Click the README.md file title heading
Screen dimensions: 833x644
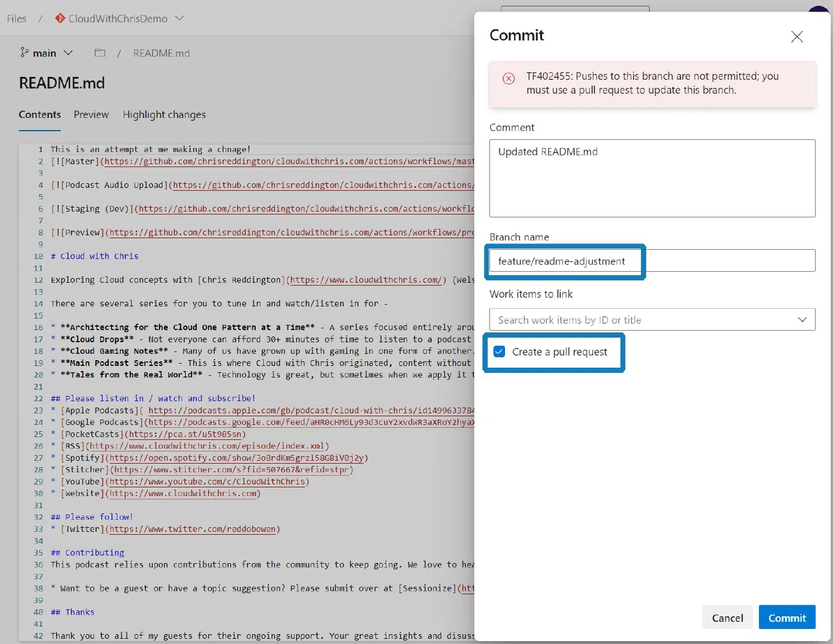62,83
